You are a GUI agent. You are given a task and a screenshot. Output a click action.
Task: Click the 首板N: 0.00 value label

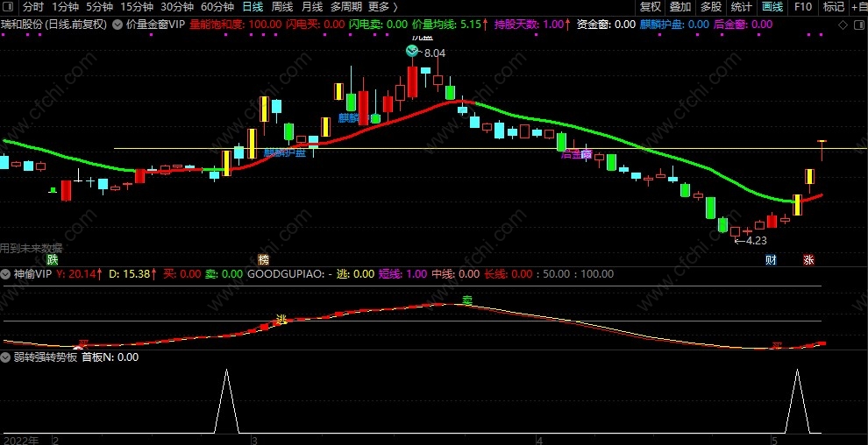pyautogui.click(x=110, y=357)
